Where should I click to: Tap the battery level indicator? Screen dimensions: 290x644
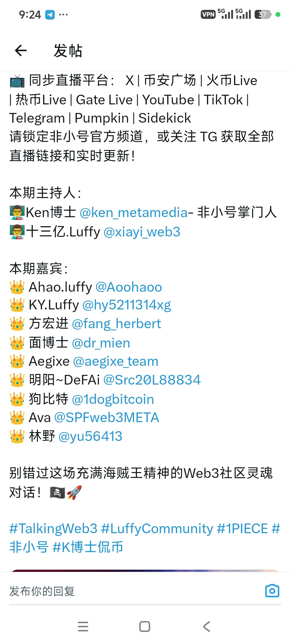pyautogui.click(x=263, y=14)
